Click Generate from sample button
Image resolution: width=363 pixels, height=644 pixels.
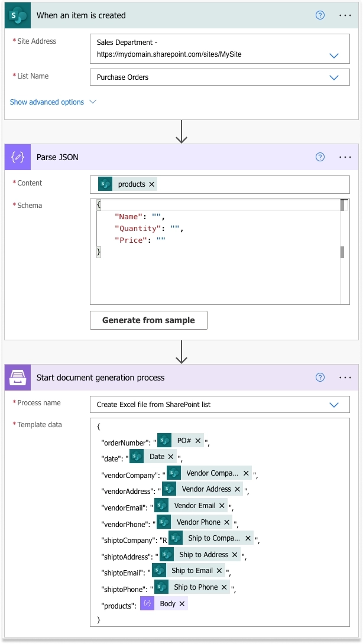coord(148,320)
